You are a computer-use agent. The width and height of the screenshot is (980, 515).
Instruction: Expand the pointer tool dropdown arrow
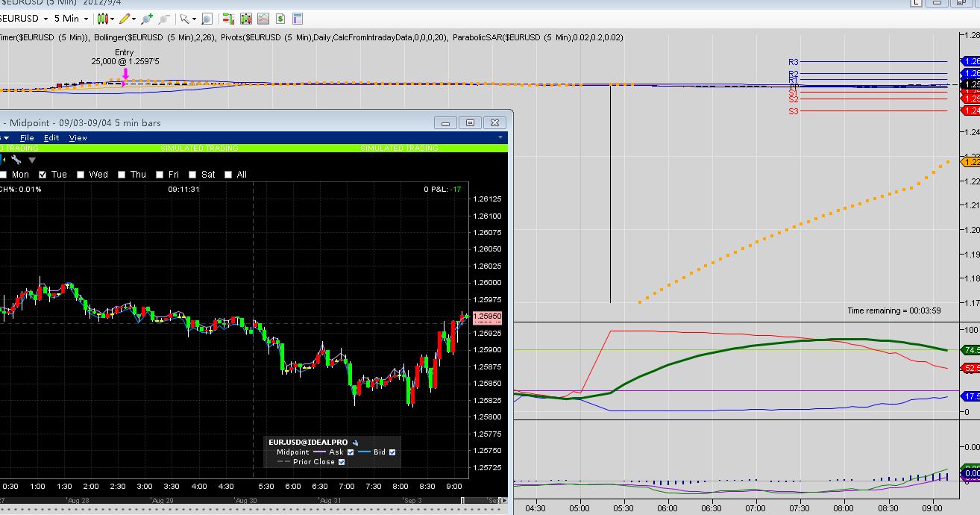pyautogui.click(x=194, y=19)
